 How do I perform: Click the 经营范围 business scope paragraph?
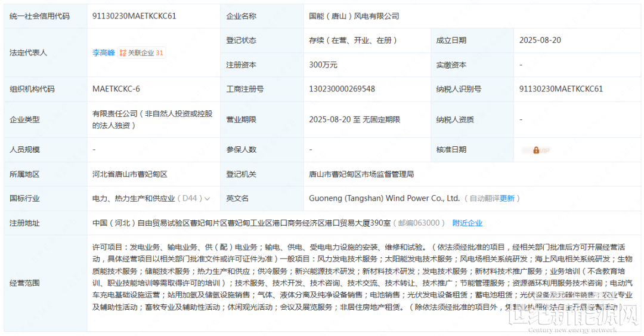(x=363, y=277)
